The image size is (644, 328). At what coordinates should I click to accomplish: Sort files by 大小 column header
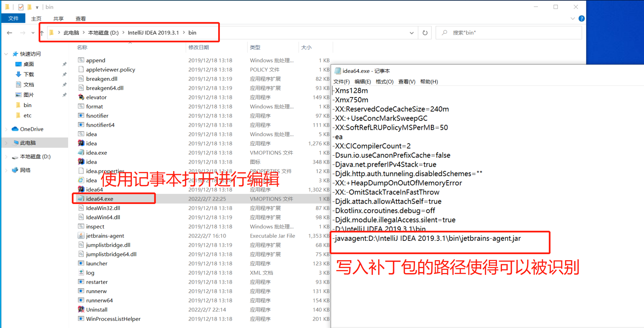306,47
